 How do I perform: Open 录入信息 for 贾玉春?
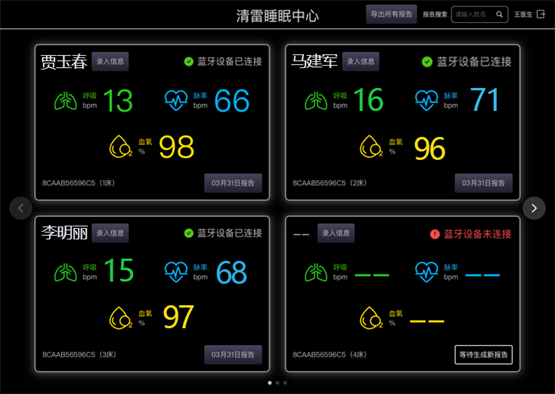(x=110, y=62)
